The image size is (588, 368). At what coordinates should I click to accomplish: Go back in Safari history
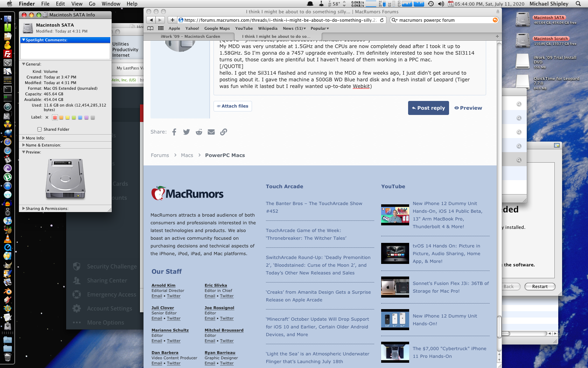tap(151, 20)
